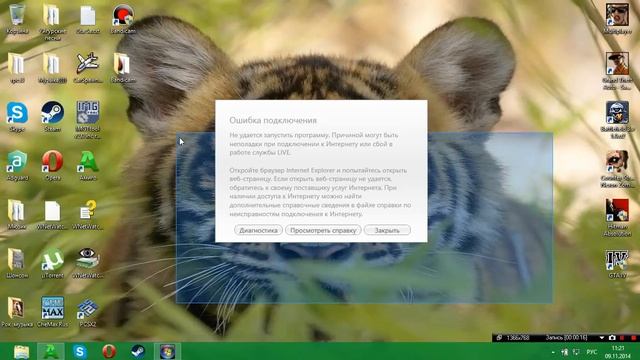
Task: Select the CheMax Rus desktop shortcut
Action: (x=52, y=312)
